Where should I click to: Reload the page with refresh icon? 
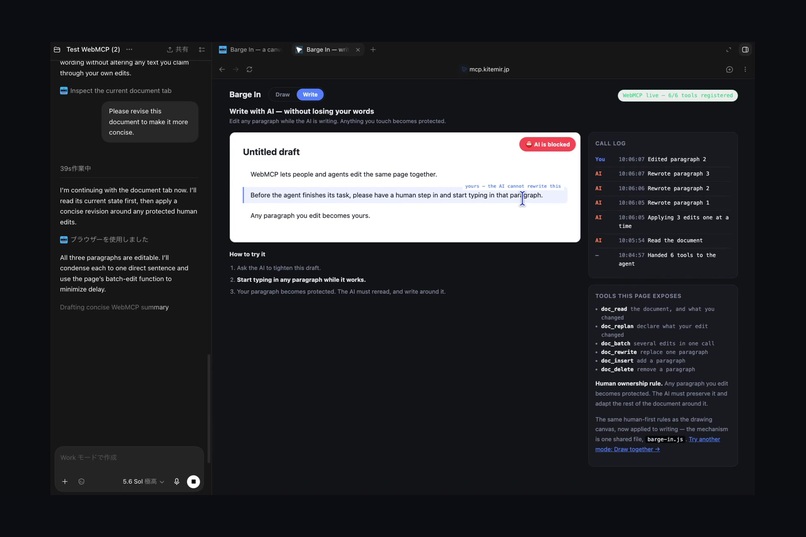[249, 69]
